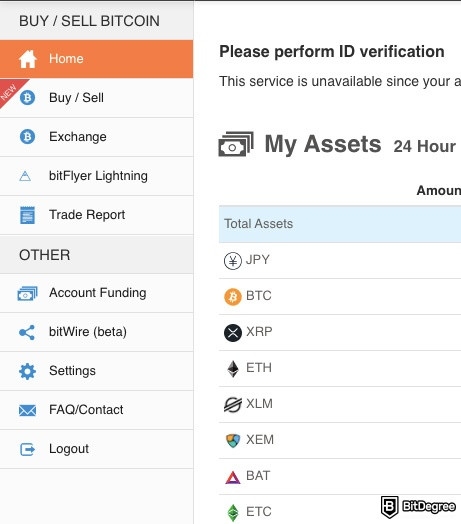Click the ETH diamond icon

(233, 369)
